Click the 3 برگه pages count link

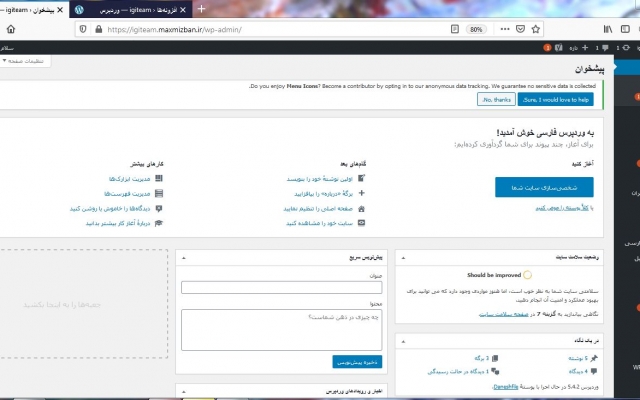point(482,358)
